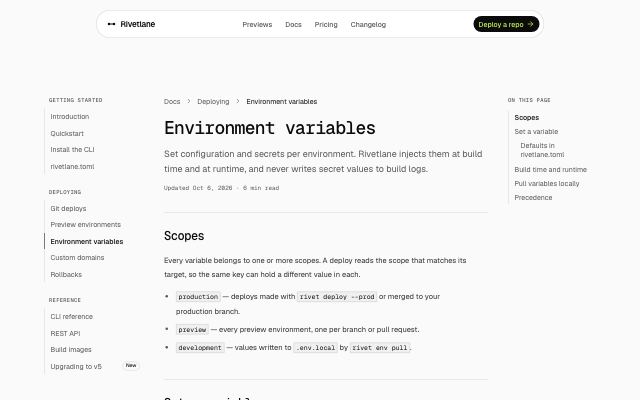640x400 pixels.
Task: Open Custom domains sidebar link
Action: click(77, 258)
